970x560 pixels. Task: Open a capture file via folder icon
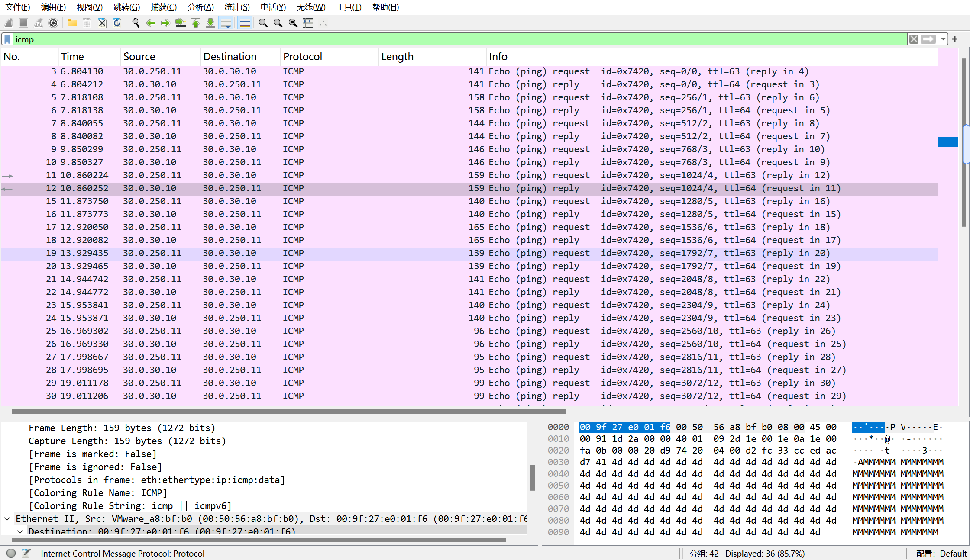pyautogui.click(x=72, y=23)
